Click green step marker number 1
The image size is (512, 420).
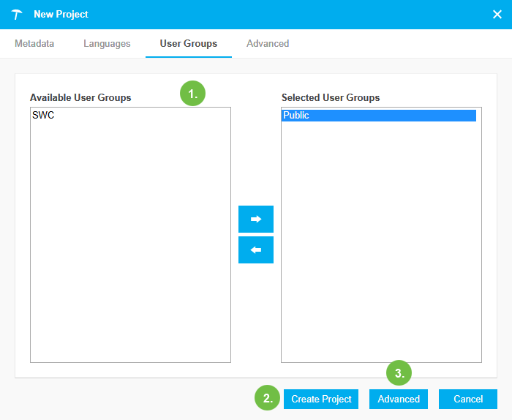(x=192, y=94)
